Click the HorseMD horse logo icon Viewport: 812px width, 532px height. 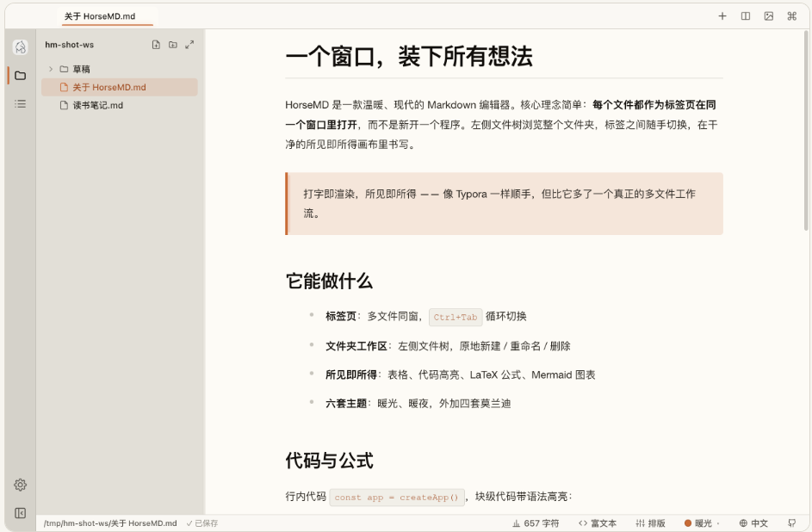pos(20,47)
